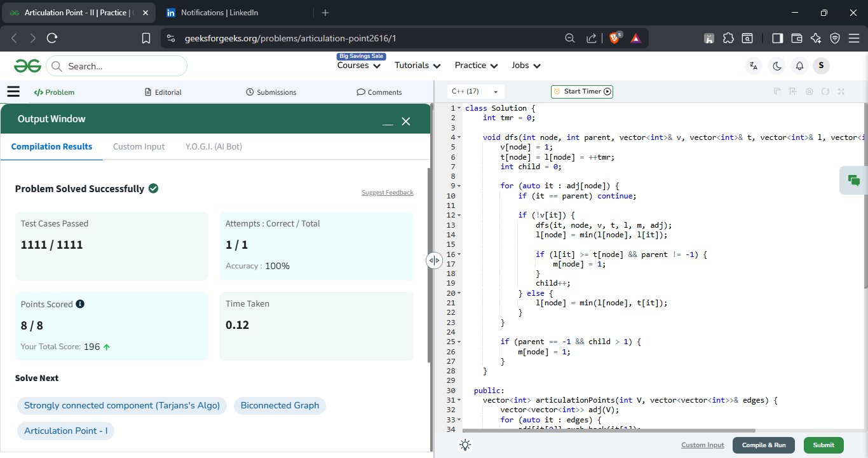
Task: Toggle dark mode with the moon icon
Action: 776,66
